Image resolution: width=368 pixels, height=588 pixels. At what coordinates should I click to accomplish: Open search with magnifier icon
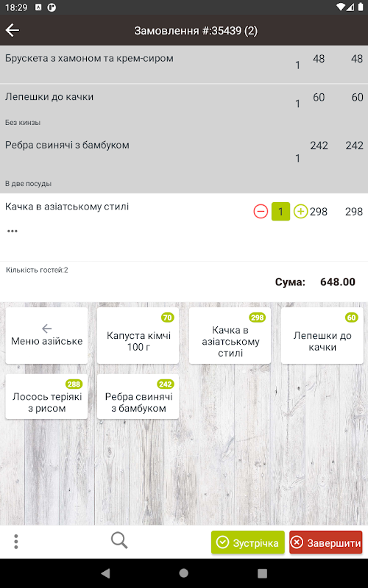(119, 541)
